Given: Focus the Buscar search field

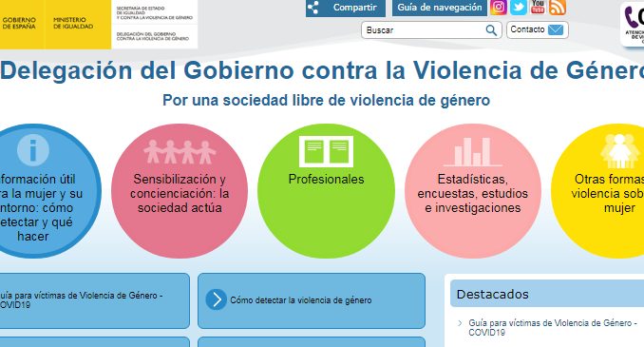Looking at the screenshot, I should coord(425,30).
